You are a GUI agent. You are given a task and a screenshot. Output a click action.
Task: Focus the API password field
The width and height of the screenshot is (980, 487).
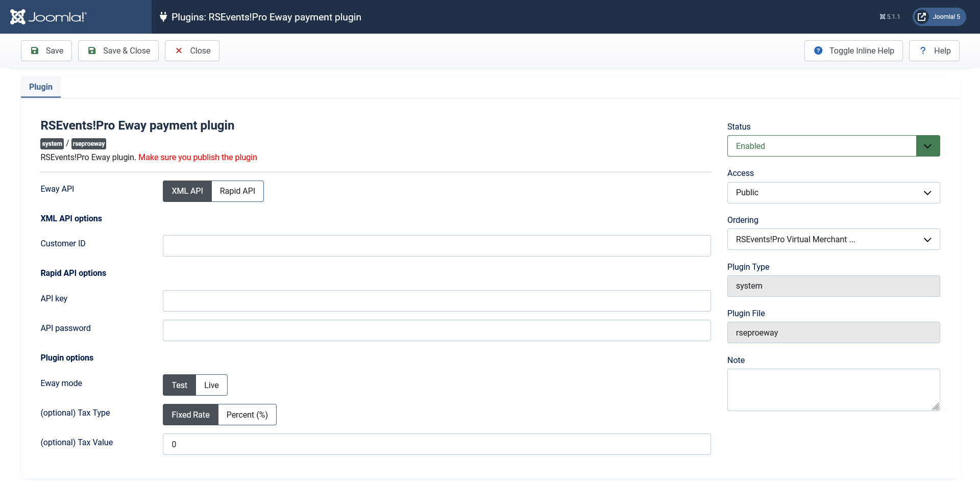(x=437, y=330)
